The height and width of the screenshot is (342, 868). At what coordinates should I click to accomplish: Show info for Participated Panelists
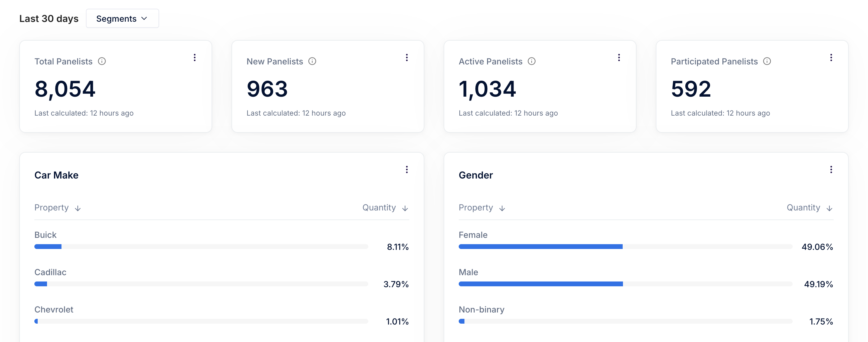(767, 61)
